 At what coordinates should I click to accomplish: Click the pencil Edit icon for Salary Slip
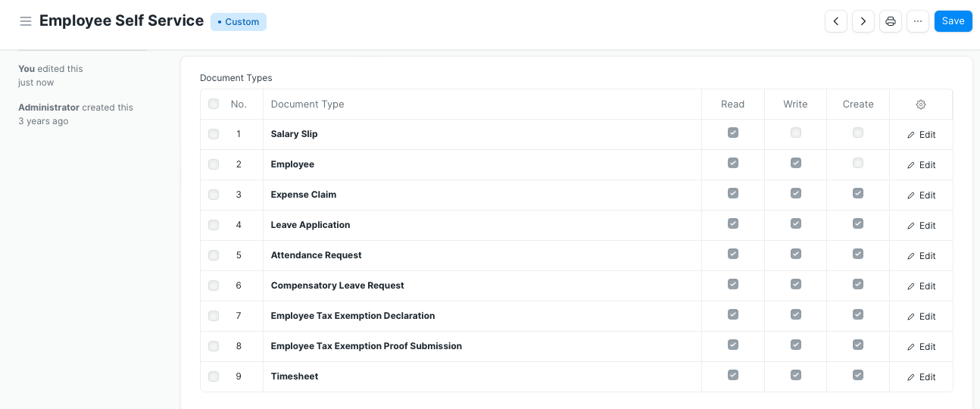point(911,135)
